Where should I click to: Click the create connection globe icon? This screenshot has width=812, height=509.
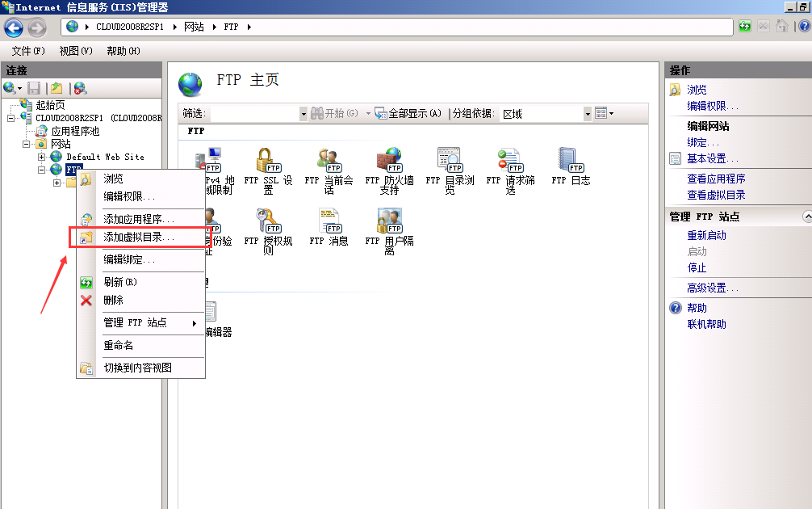(10, 88)
